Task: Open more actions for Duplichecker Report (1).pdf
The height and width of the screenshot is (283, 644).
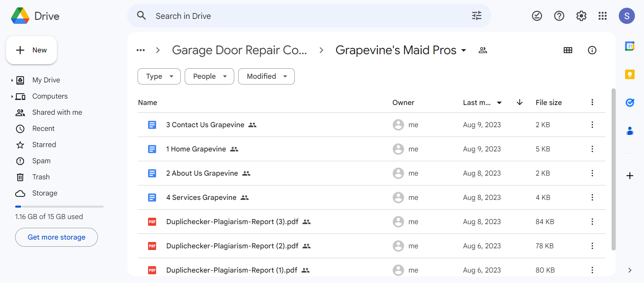Action: point(592,270)
